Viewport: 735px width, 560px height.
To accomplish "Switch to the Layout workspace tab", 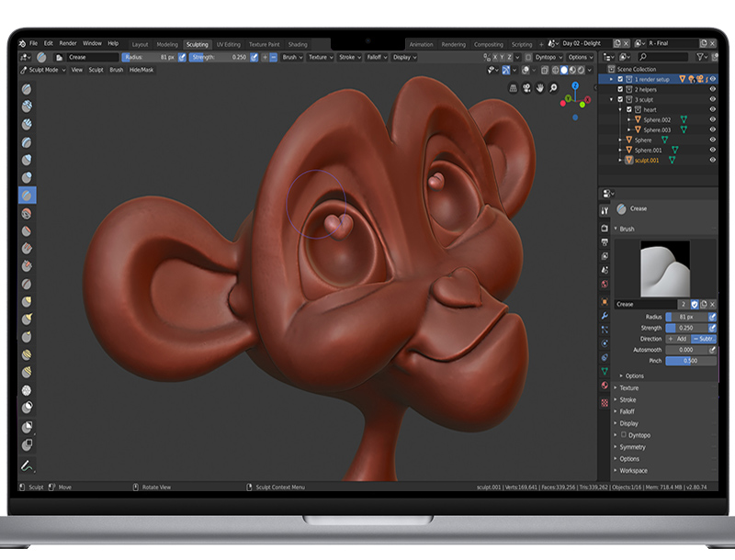I will (x=140, y=44).
